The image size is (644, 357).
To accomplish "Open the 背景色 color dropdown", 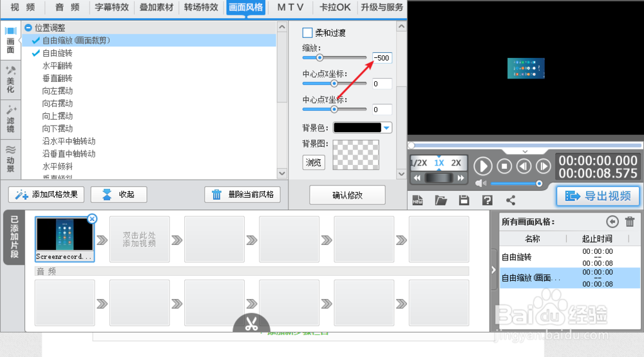I will click(x=386, y=128).
